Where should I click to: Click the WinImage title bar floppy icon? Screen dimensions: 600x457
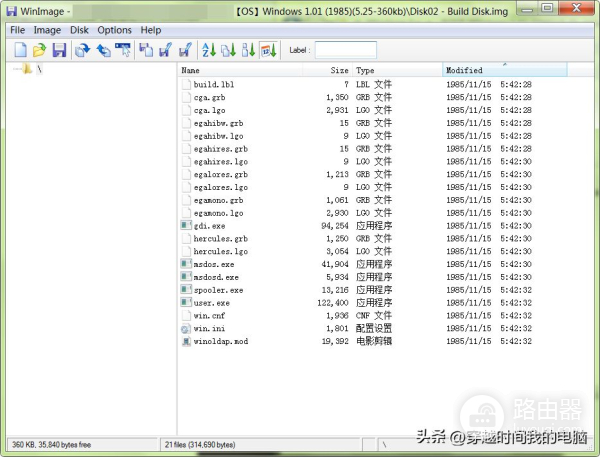[12, 11]
